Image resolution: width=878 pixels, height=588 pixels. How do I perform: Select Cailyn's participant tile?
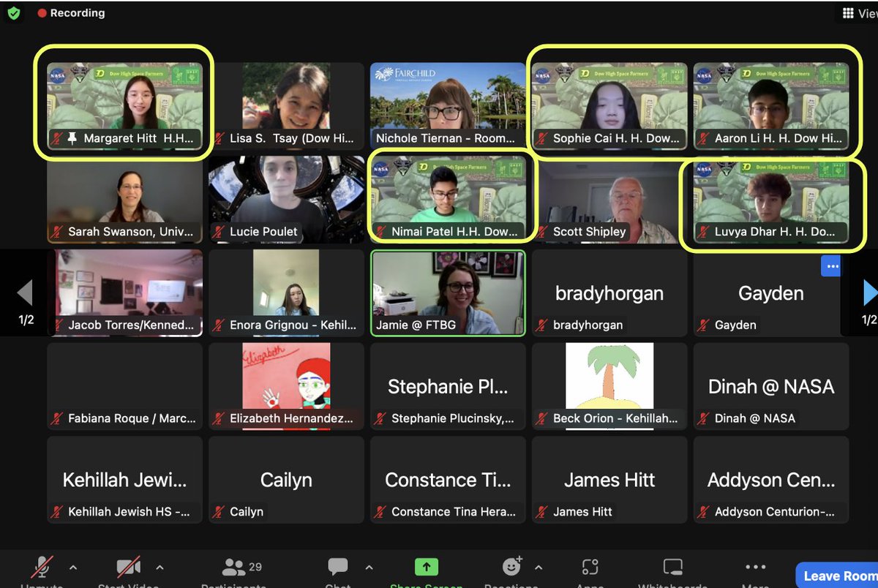coord(286,480)
